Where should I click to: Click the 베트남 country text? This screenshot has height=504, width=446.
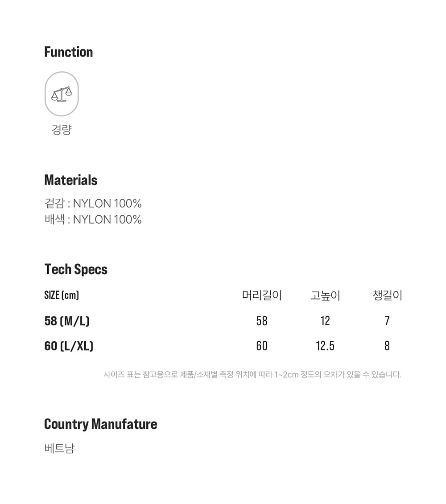coord(59,448)
